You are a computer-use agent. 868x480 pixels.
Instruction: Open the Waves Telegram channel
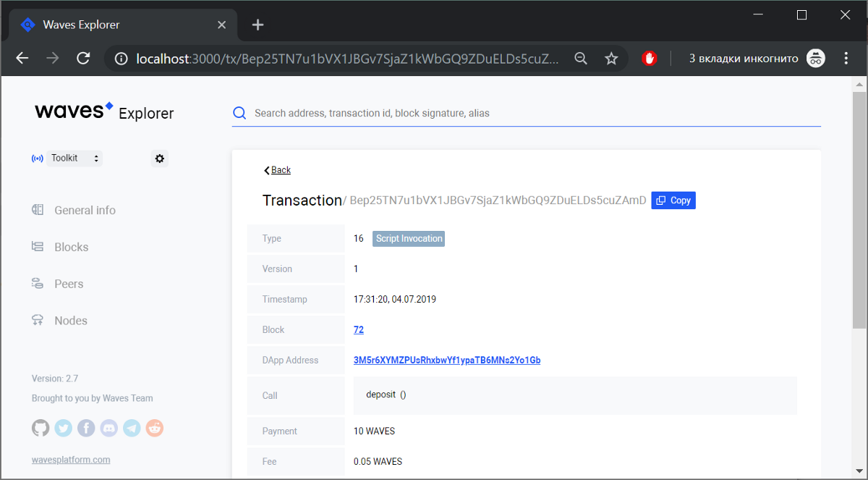132,428
